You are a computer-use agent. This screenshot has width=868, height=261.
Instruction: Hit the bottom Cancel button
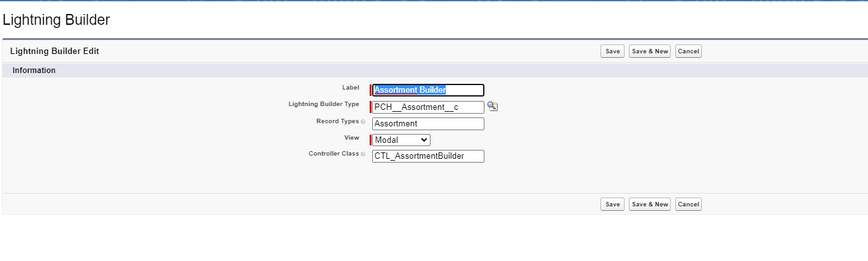[688, 204]
